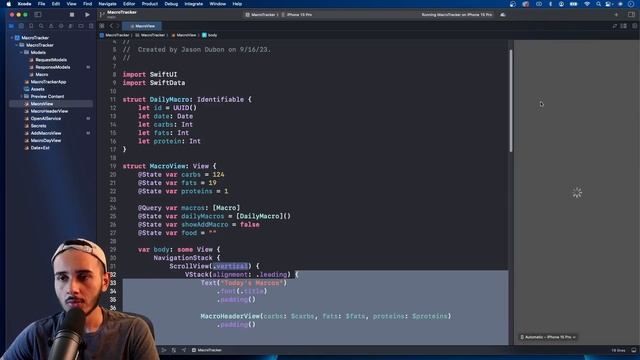This screenshot has width=640, height=360.
Task: Click the body symbol breadcrumb
Action: 210,35
